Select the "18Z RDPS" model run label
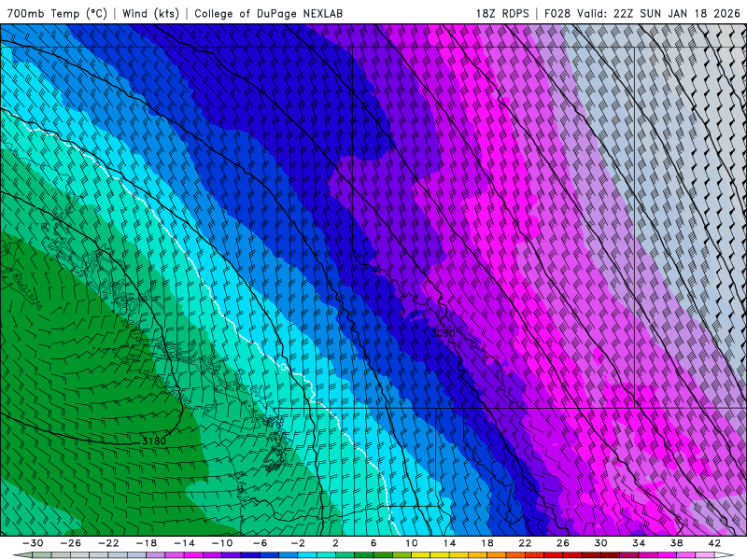This screenshot has height=560, width=747. coord(502,13)
